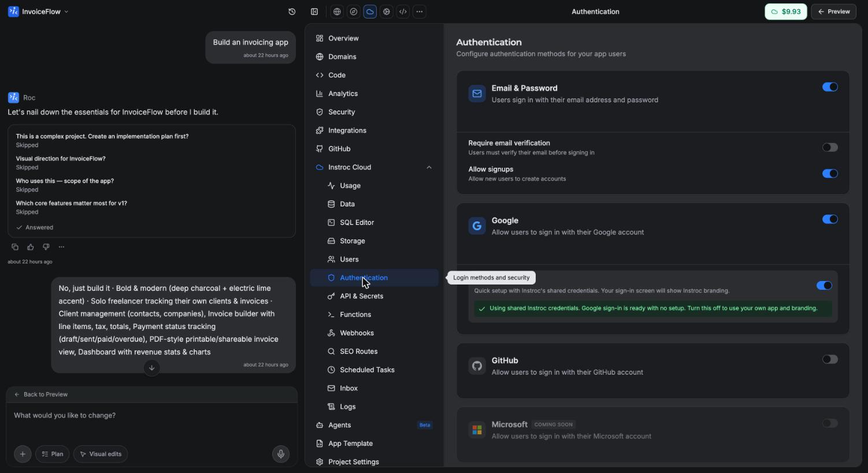Jump to latest message with down arrow

point(151,368)
